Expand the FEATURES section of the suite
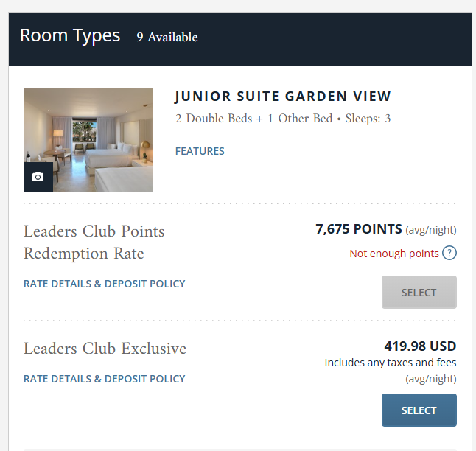The width and height of the screenshot is (476, 451). tap(200, 151)
